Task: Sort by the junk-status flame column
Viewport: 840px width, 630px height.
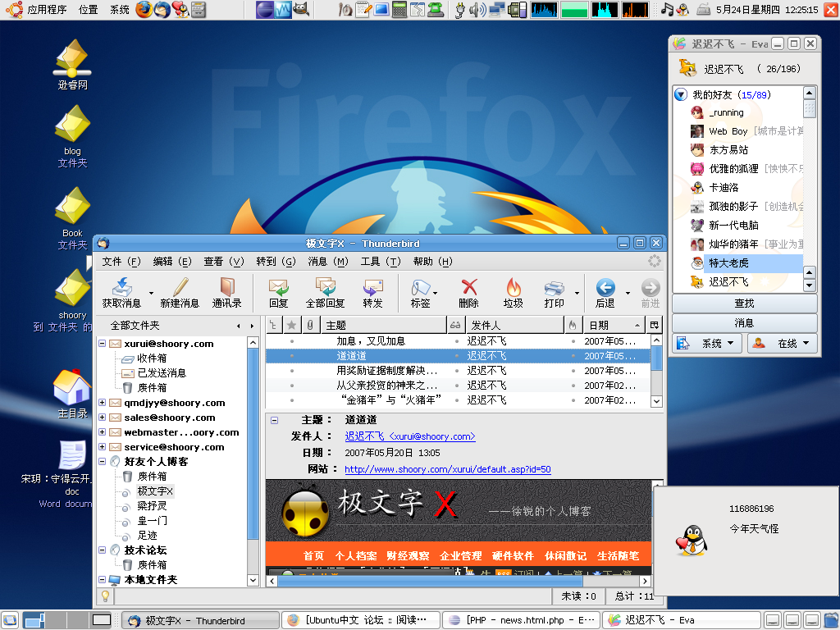Action: point(573,325)
